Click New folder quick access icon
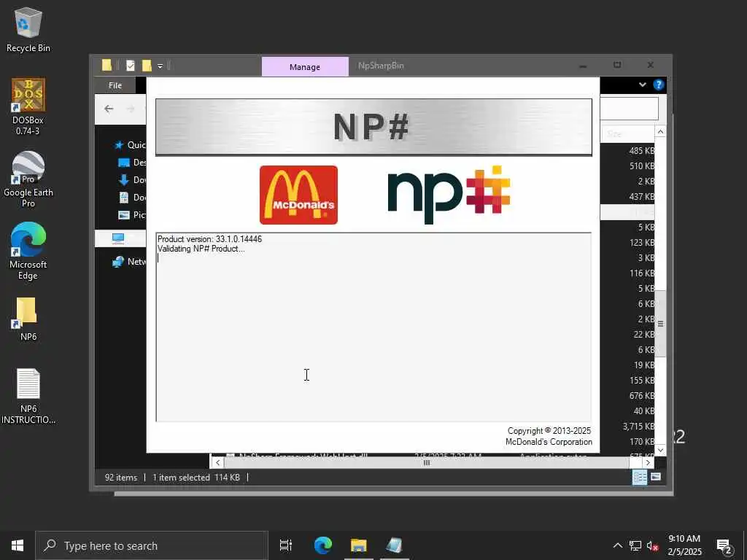Screen dimensions: 747x560 147,65
